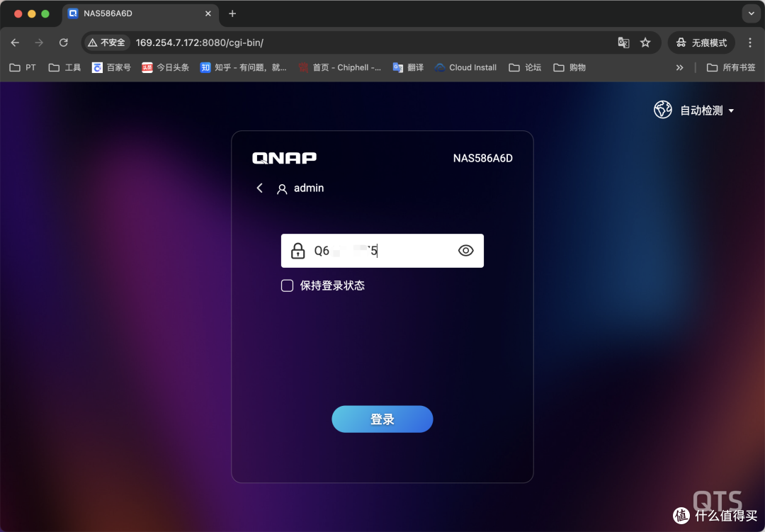Image resolution: width=765 pixels, height=532 pixels.
Task: Open the PT bookmarks folder
Action: pyautogui.click(x=23, y=67)
